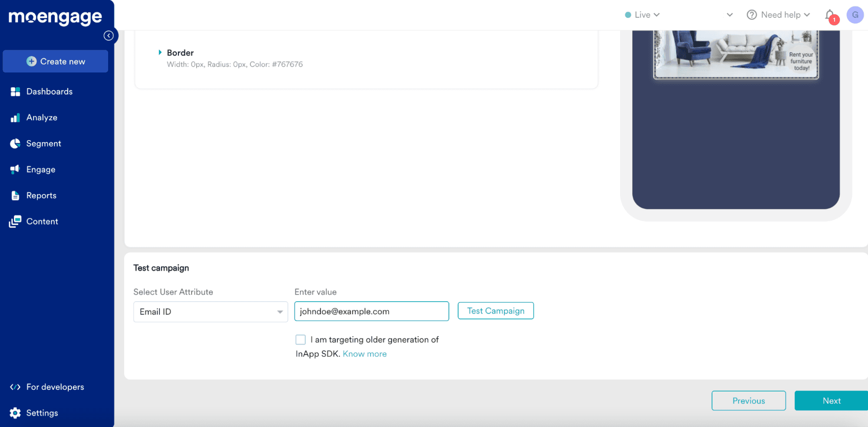
Task: Select the Content icon in sidebar
Action: click(15, 221)
